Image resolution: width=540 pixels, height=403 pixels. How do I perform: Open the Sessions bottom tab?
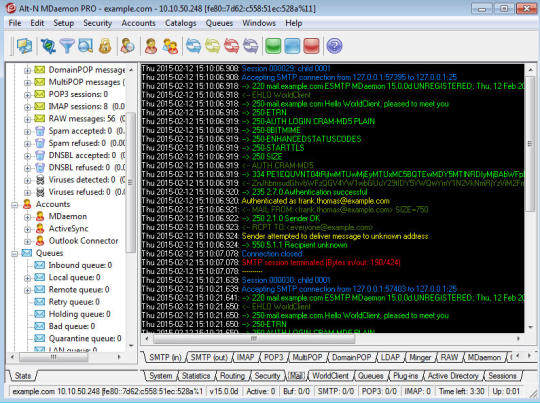click(502, 376)
